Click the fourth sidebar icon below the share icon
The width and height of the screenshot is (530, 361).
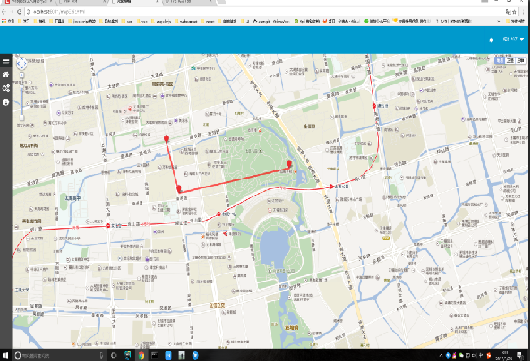click(x=6, y=102)
